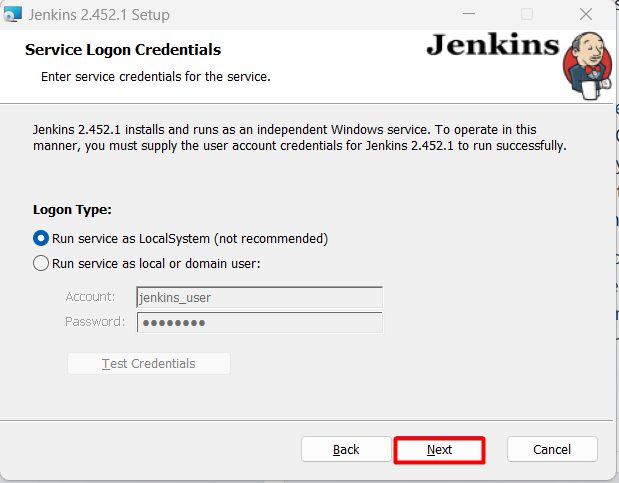Click the Account: label
Screen dimensions: 619x483
(x=90, y=297)
